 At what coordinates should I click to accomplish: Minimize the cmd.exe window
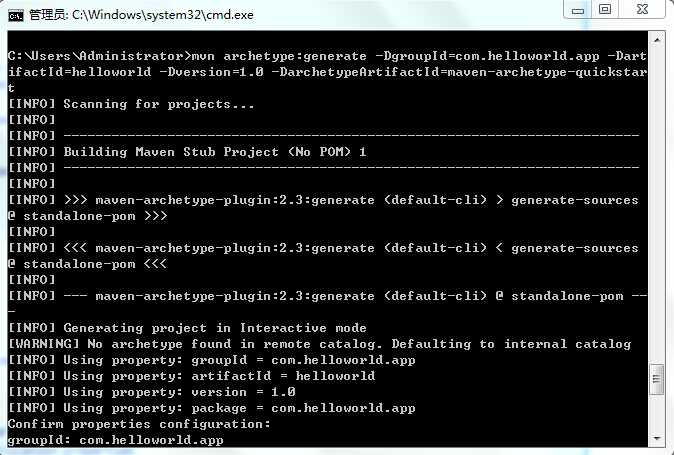point(578,10)
